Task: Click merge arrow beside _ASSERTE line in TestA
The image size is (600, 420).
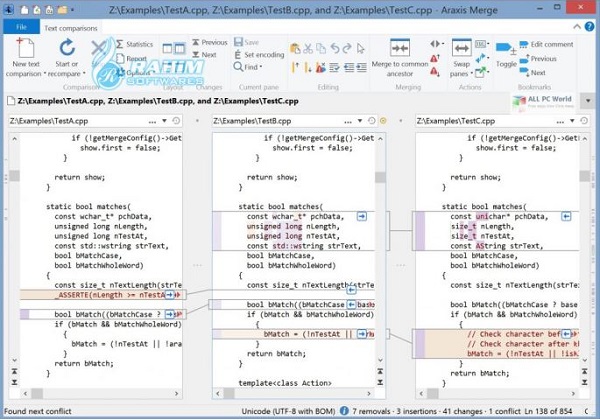Action: click(170, 295)
